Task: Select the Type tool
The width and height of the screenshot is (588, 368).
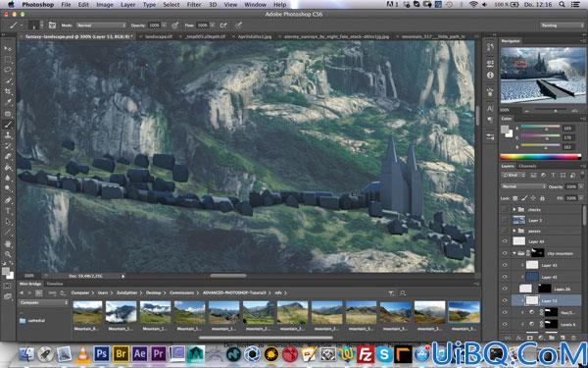Action: coord(8,211)
